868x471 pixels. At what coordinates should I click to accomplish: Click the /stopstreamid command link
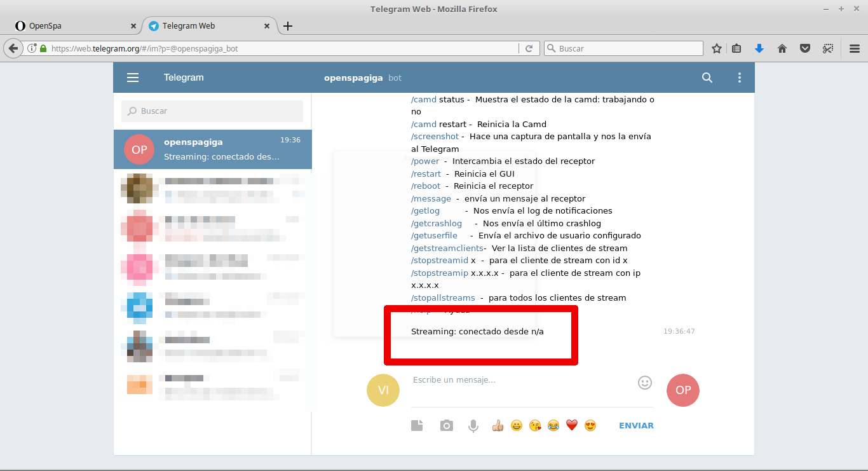[440, 261]
